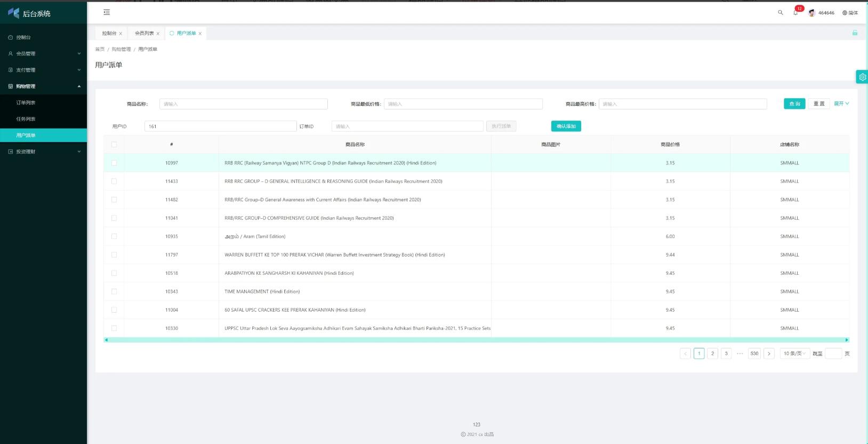Screen dimensions: 868x444
Task: Expand the 会员管理 sidebar menu
Action: [44, 53]
